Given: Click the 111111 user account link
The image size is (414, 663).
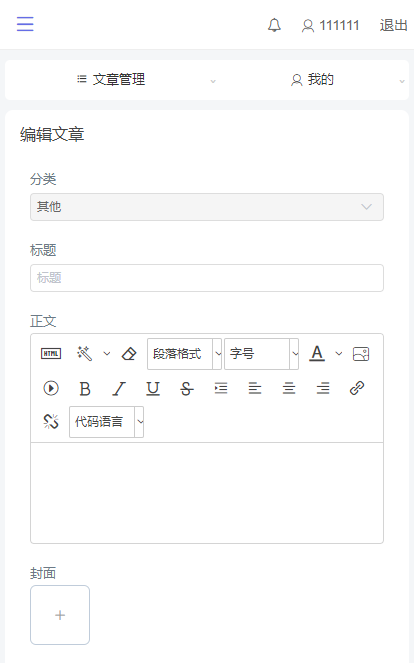Looking at the screenshot, I should click(330, 25).
